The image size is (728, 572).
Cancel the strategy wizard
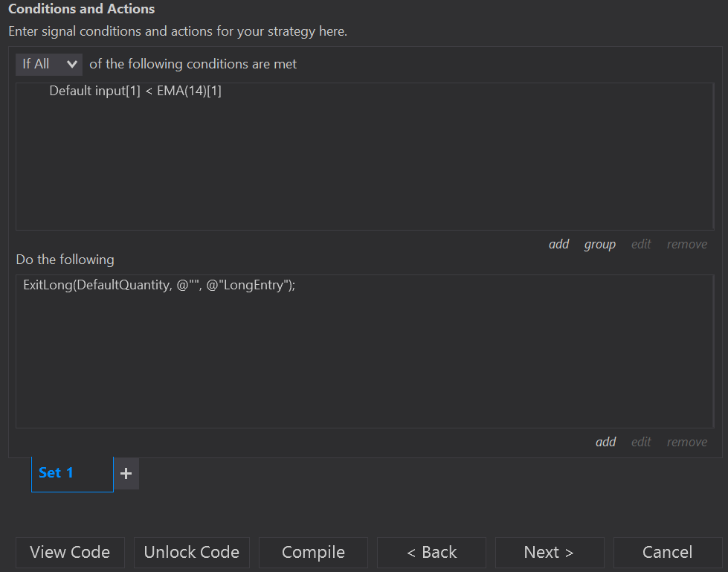click(x=667, y=553)
